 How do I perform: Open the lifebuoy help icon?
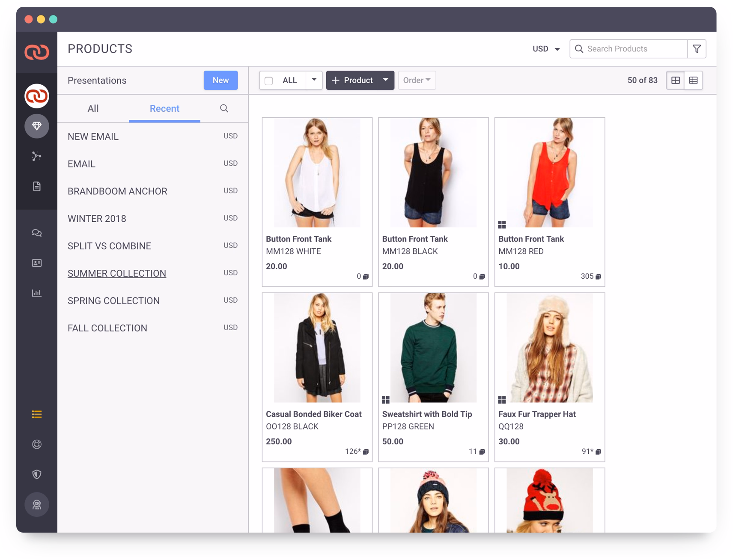coord(37,444)
